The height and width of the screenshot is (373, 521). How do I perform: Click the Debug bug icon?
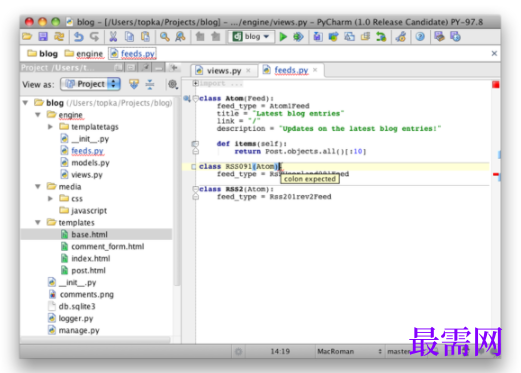[x=298, y=37]
